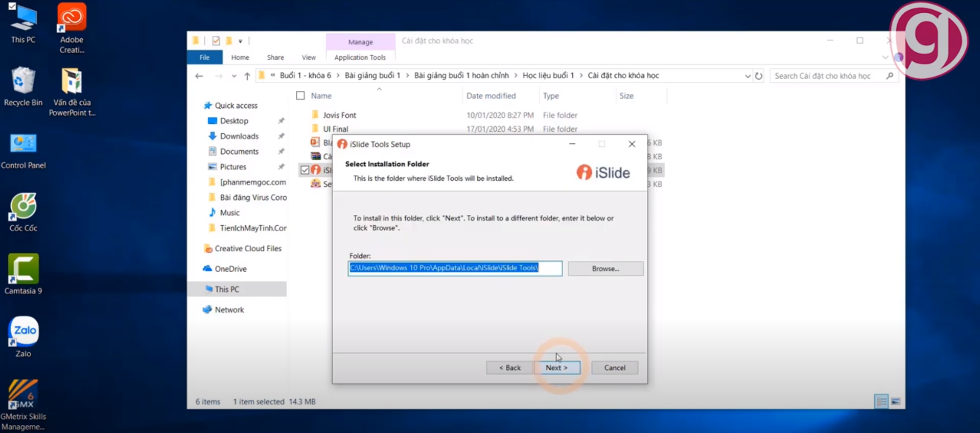
Task: Click iSlide logo in setup dialog
Action: coord(603,173)
